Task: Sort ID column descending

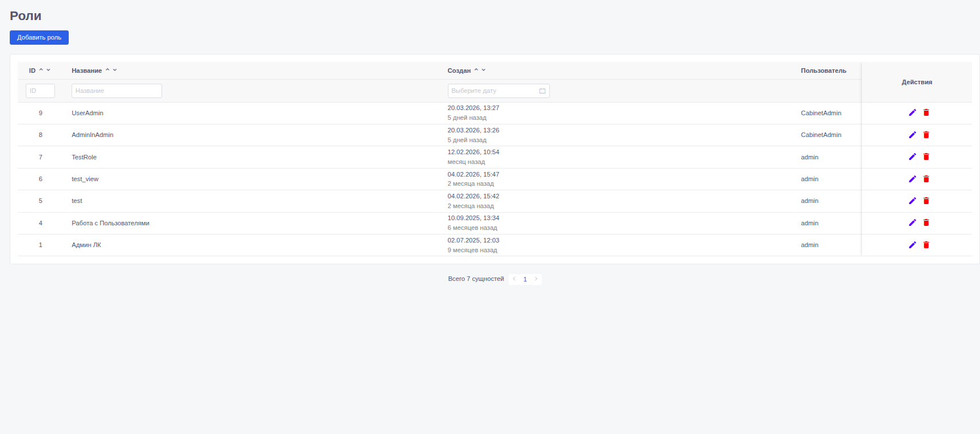Action: [49, 70]
